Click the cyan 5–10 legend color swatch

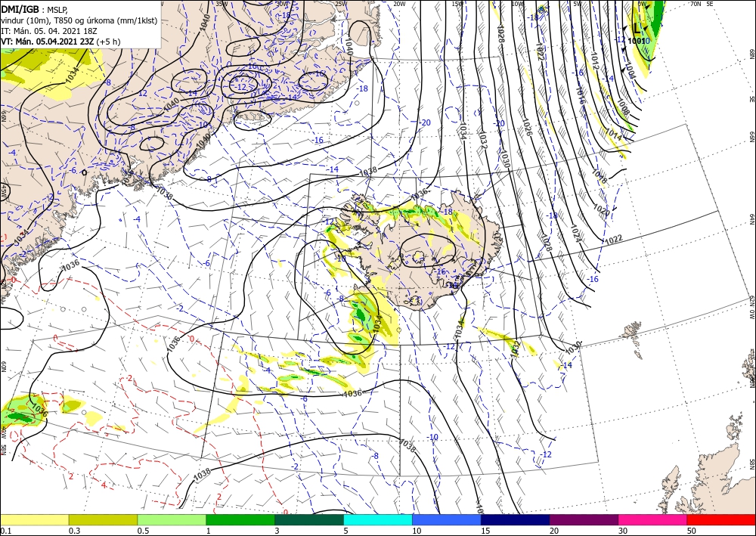pyautogui.click(x=378, y=519)
